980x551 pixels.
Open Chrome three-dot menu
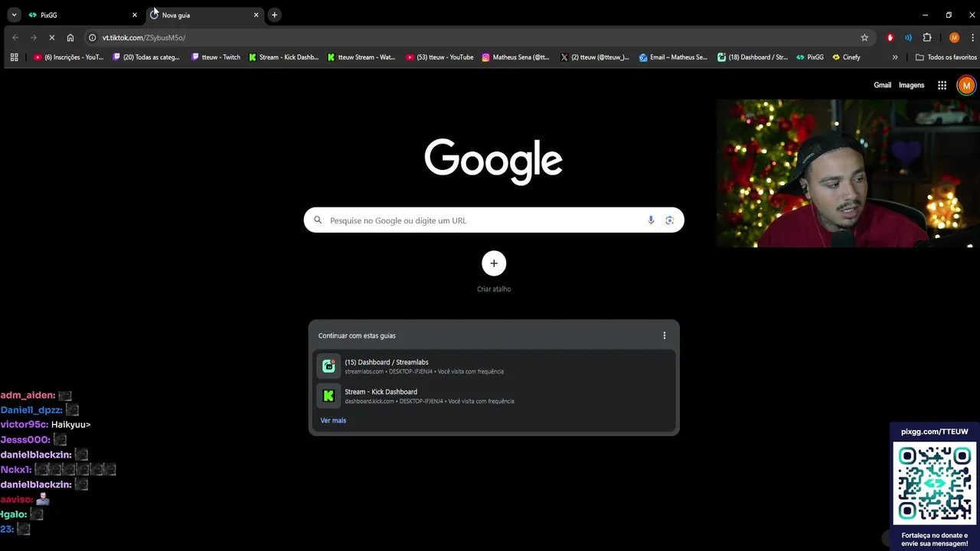point(972,37)
